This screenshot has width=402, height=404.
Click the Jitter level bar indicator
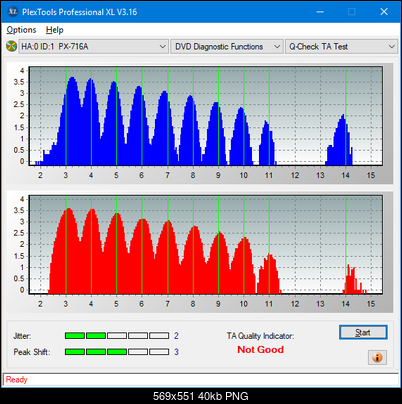coord(117,336)
